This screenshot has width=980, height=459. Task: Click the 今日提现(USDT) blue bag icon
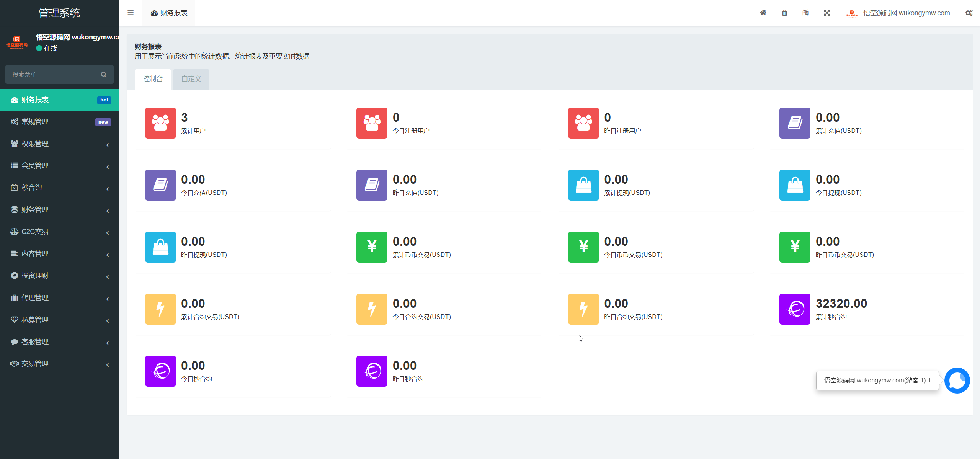(x=795, y=185)
